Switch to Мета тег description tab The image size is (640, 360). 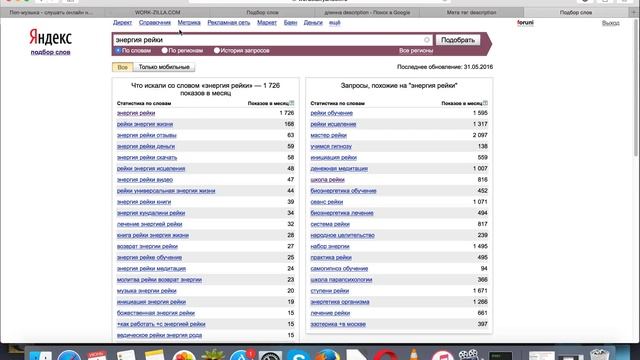click(471, 13)
